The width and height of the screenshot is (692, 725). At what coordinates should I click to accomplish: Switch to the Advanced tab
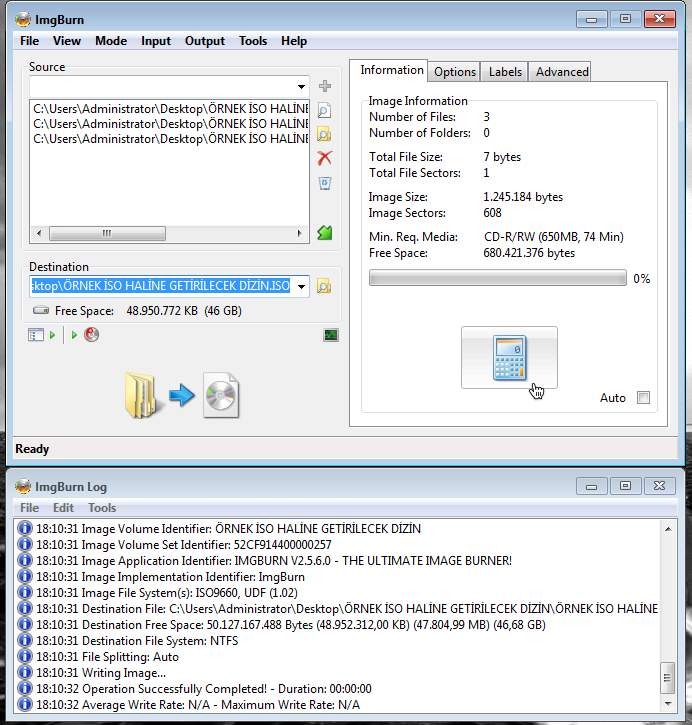tap(562, 72)
